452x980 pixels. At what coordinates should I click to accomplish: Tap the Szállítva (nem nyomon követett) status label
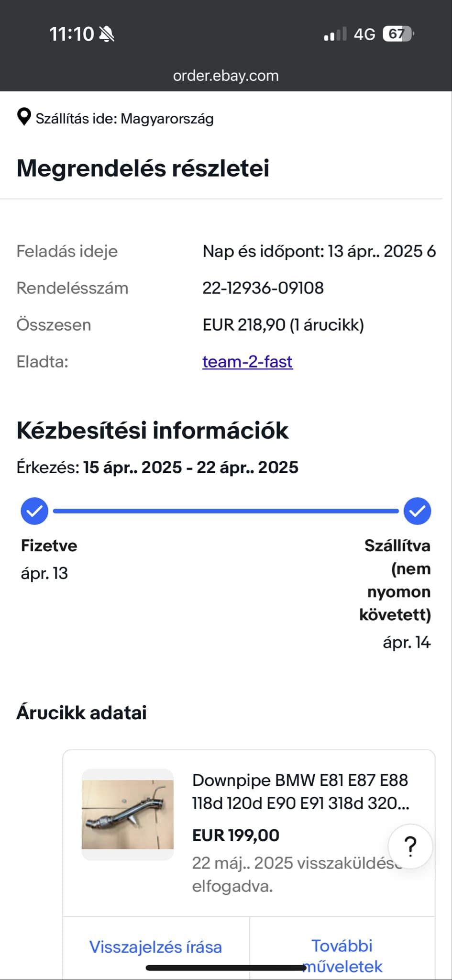coord(395,580)
